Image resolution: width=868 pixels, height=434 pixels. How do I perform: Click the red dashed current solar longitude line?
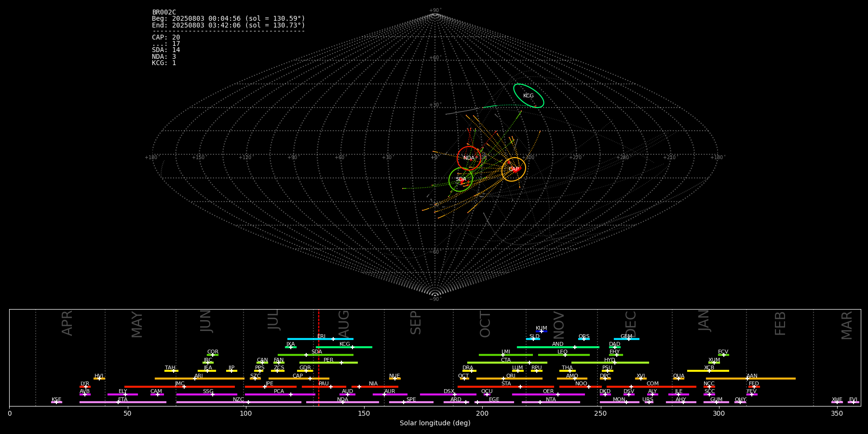(318, 357)
